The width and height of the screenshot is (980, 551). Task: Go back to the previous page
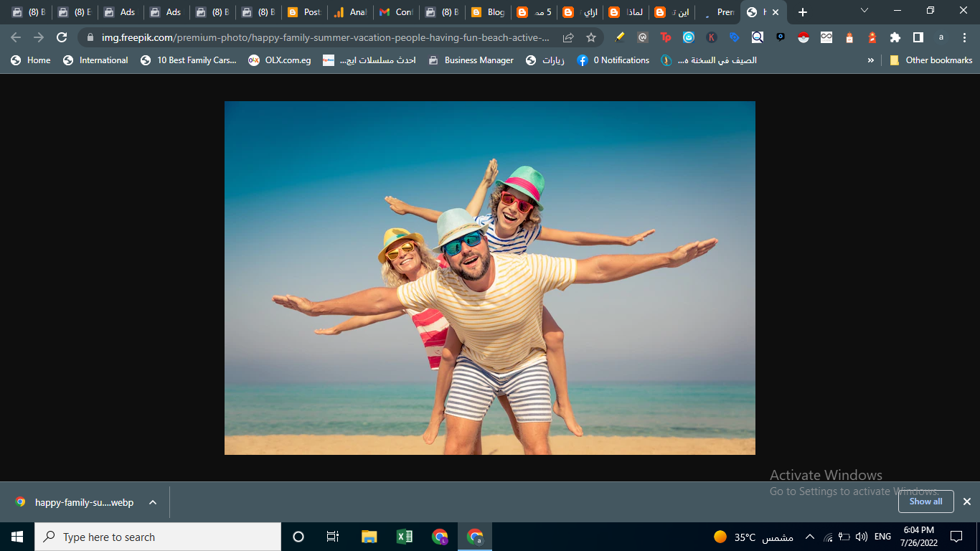[x=16, y=37]
